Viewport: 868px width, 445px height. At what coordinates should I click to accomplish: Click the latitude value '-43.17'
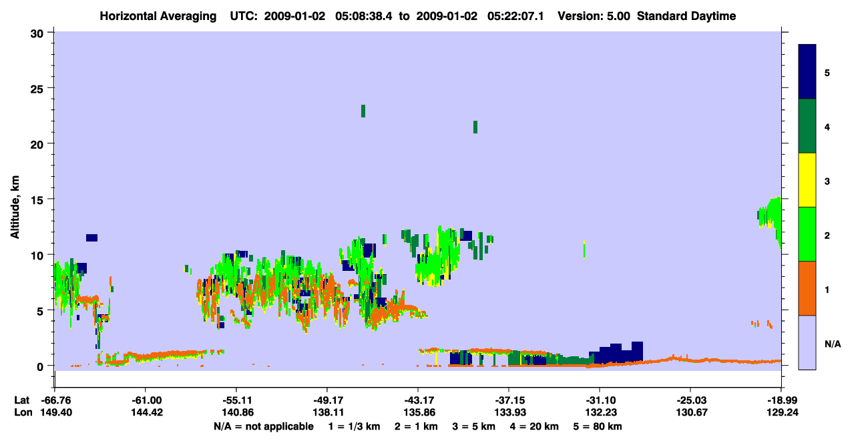click(x=417, y=400)
